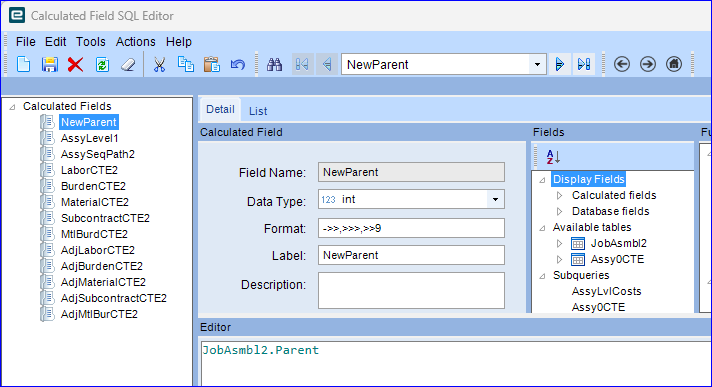Open the Actions menu

(x=135, y=42)
